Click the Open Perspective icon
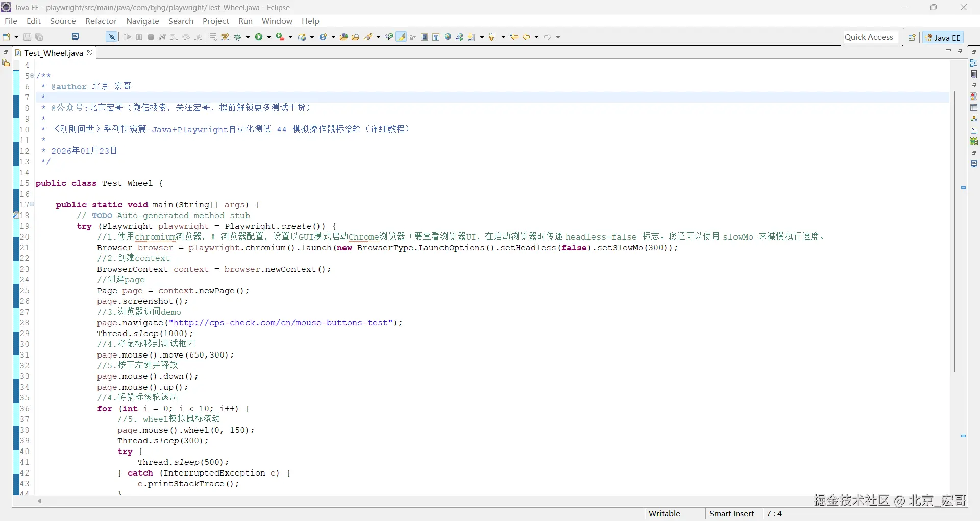The image size is (980, 521). point(912,37)
